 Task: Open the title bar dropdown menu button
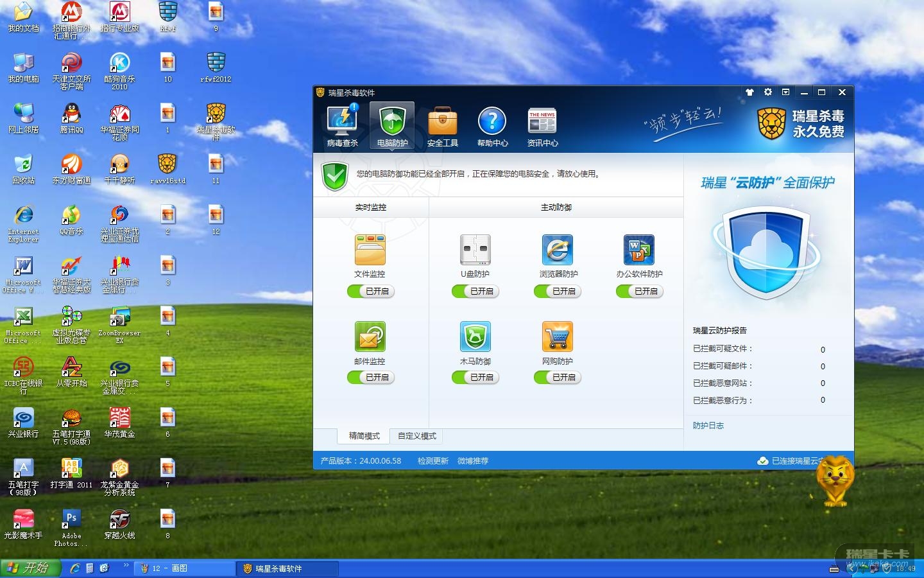click(785, 92)
